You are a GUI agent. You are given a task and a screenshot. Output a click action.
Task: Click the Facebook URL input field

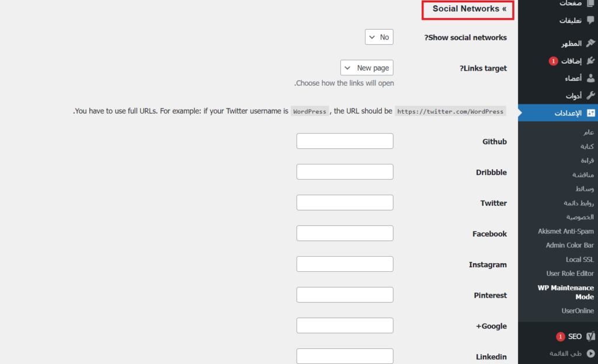coord(345,233)
